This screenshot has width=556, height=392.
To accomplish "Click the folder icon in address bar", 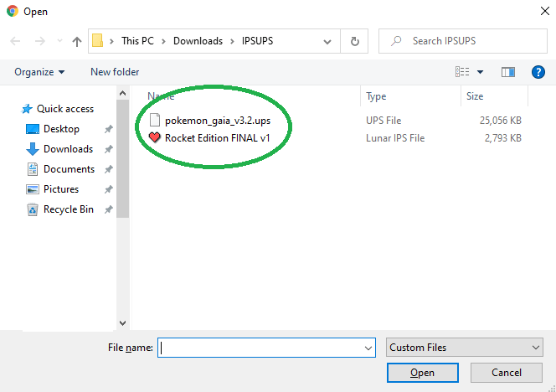I will (x=97, y=41).
